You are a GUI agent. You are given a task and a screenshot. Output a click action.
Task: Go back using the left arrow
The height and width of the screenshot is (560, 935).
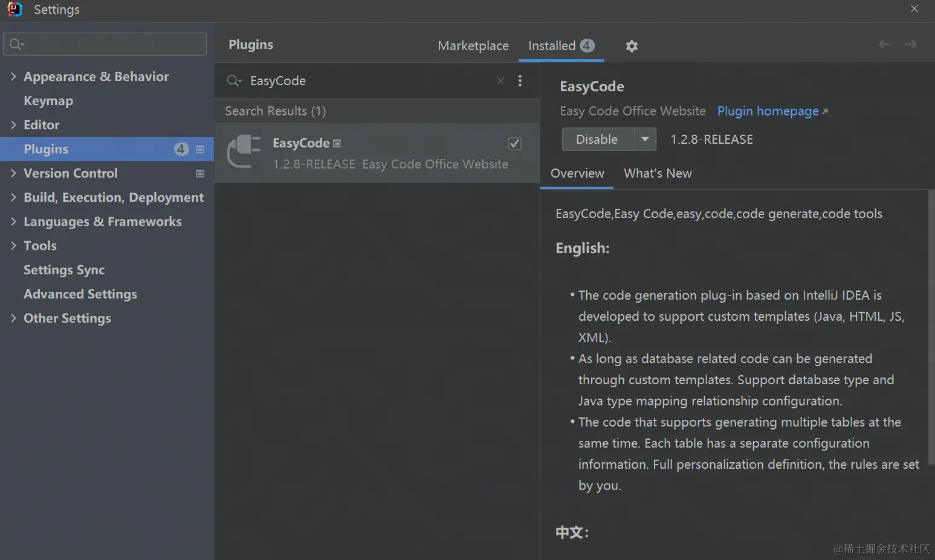click(884, 45)
